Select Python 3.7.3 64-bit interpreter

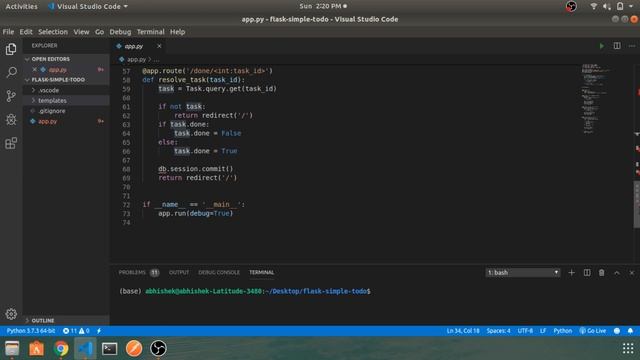pyautogui.click(x=31, y=331)
